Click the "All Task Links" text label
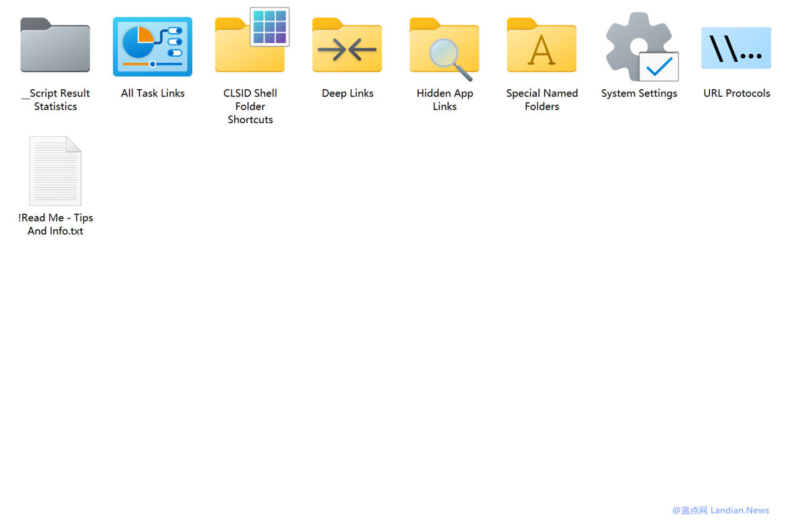This screenshot has height=532, width=793. point(152,94)
